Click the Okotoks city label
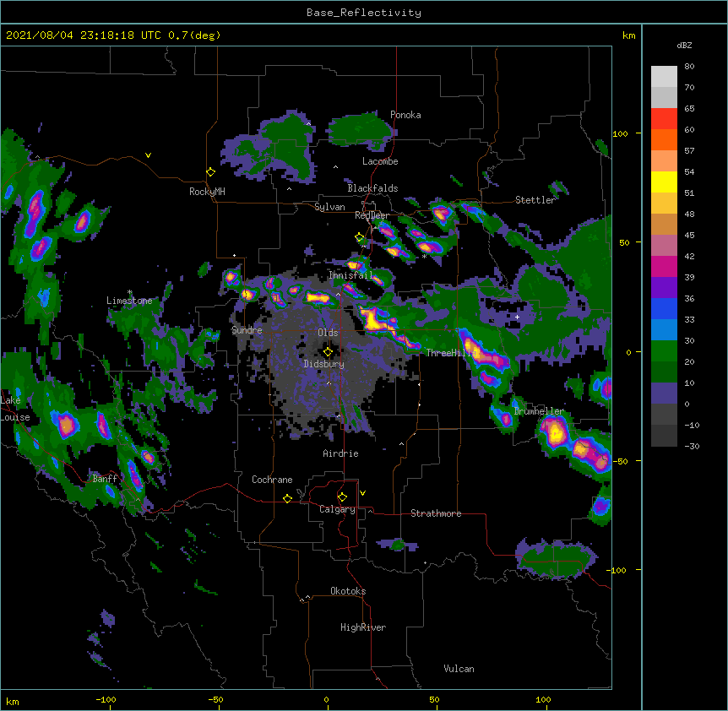Viewport: 728px width, 711px height. (x=348, y=591)
